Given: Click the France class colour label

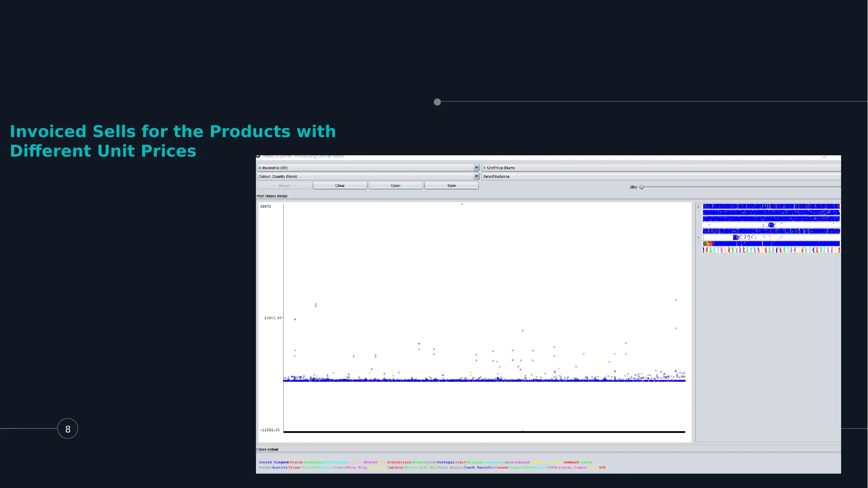Looking at the screenshot, I should [296, 462].
